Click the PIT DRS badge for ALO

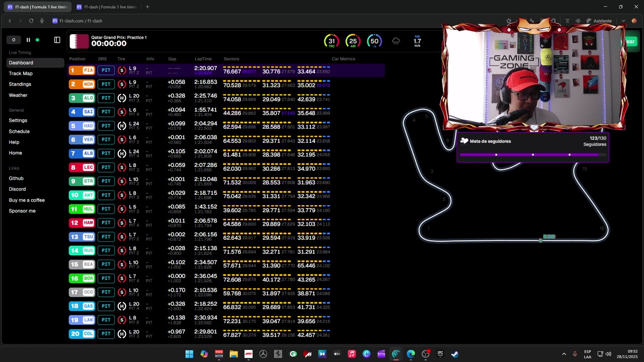click(x=106, y=98)
